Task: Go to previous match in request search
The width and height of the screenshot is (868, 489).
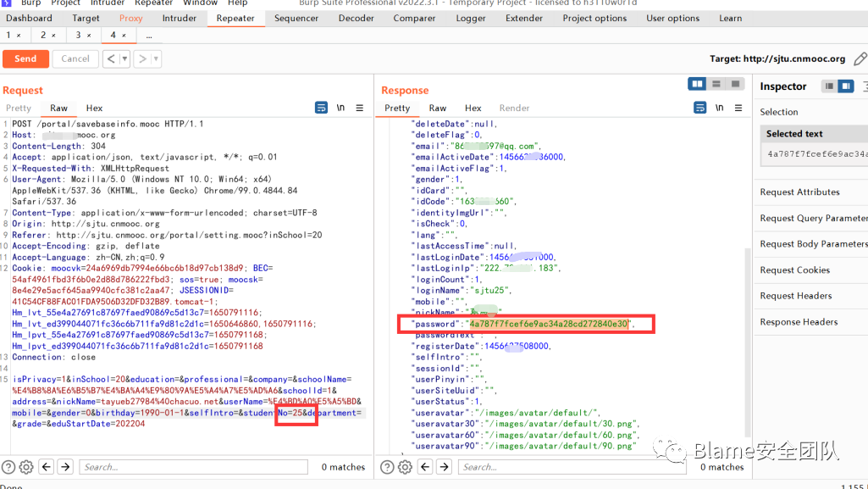Action: pos(46,467)
